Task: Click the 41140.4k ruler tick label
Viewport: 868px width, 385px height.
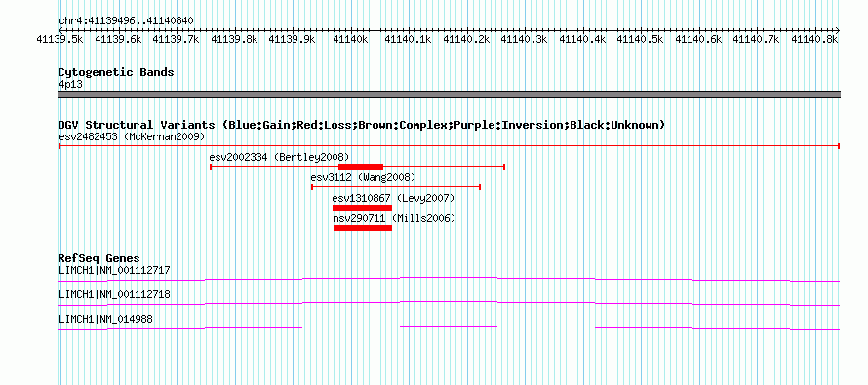Action: (x=582, y=39)
